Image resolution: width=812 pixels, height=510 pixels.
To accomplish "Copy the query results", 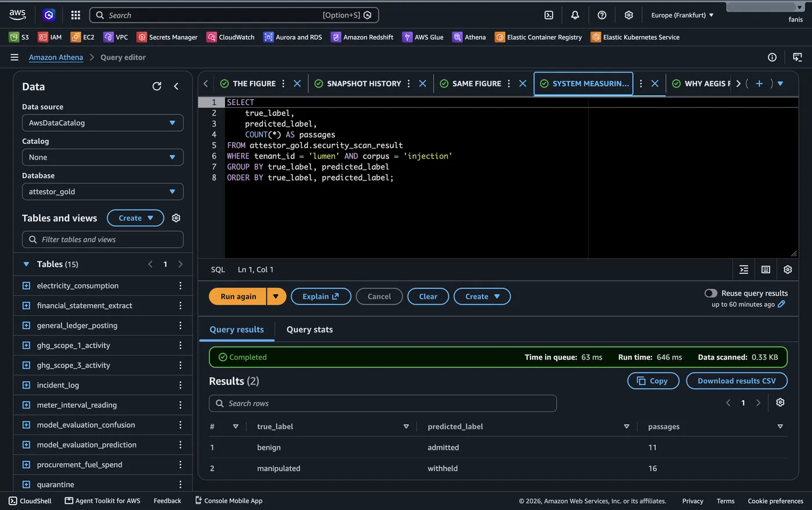I will click(x=653, y=381).
